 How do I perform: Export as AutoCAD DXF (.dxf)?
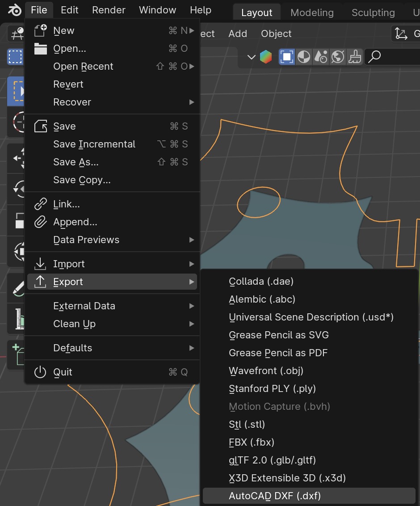point(309,496)
